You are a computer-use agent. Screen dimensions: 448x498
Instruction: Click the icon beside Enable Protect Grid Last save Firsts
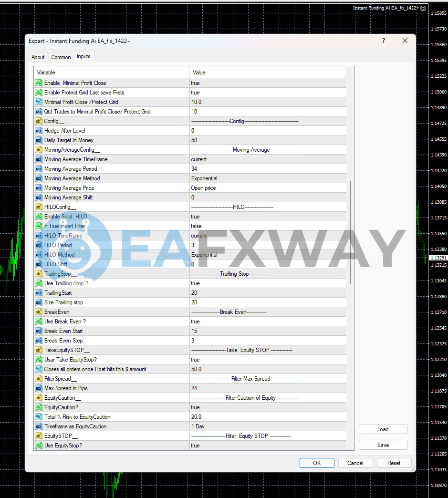point(39,93)
